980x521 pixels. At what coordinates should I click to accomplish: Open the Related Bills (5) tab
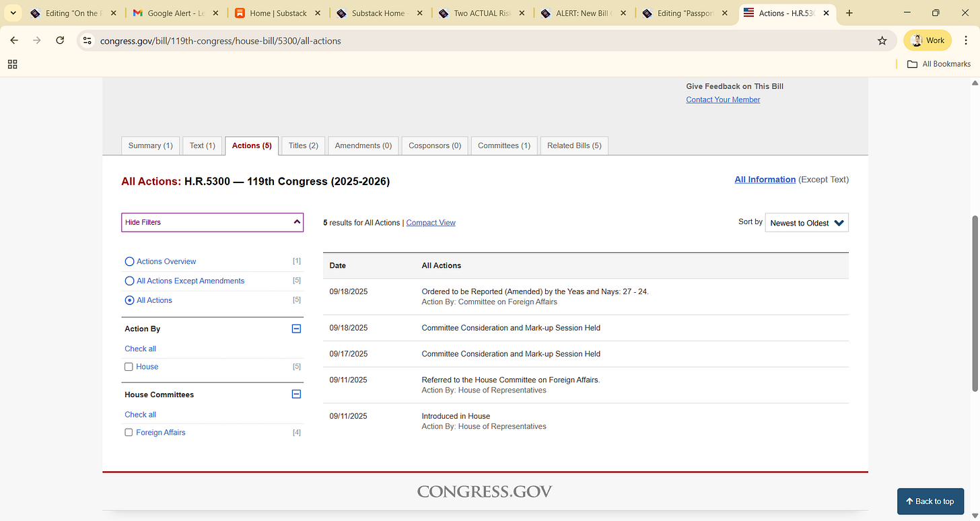coord(574,145)
